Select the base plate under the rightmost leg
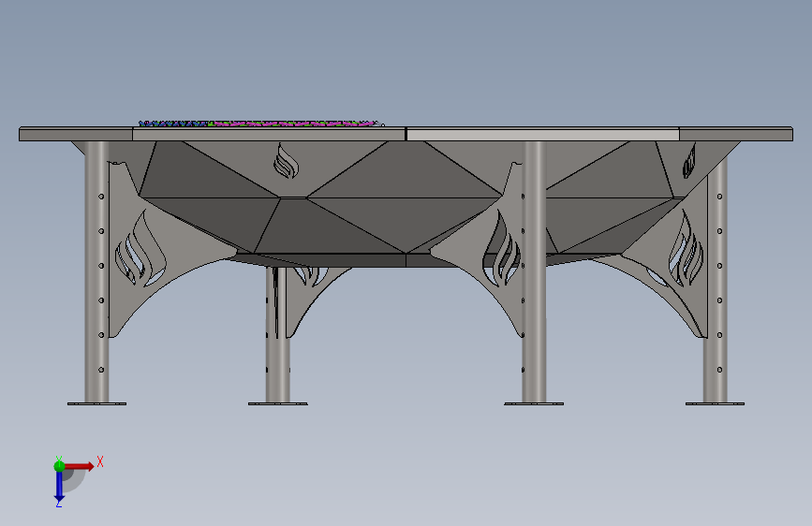The height and width of the screenshot is (526, 812). tap(715, 403)
